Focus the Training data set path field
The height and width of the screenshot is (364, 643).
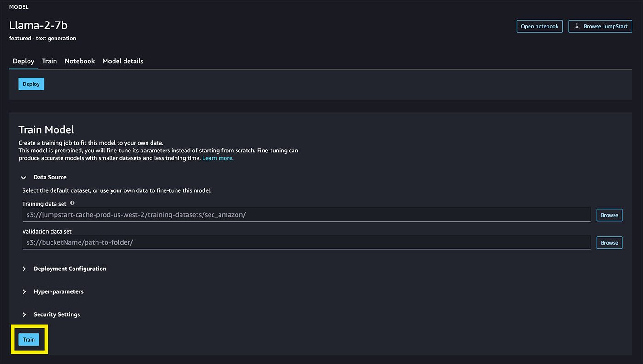pos(306,215)
